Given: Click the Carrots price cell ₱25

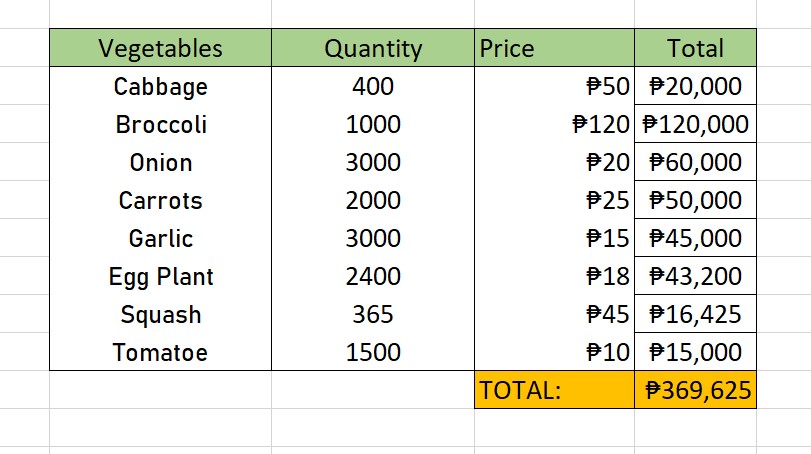Looking at the screenshot, I should pos(554,201).
